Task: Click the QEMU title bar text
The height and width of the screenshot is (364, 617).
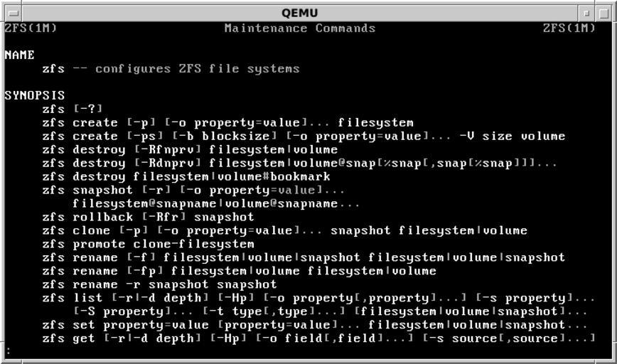Action: 299,13
